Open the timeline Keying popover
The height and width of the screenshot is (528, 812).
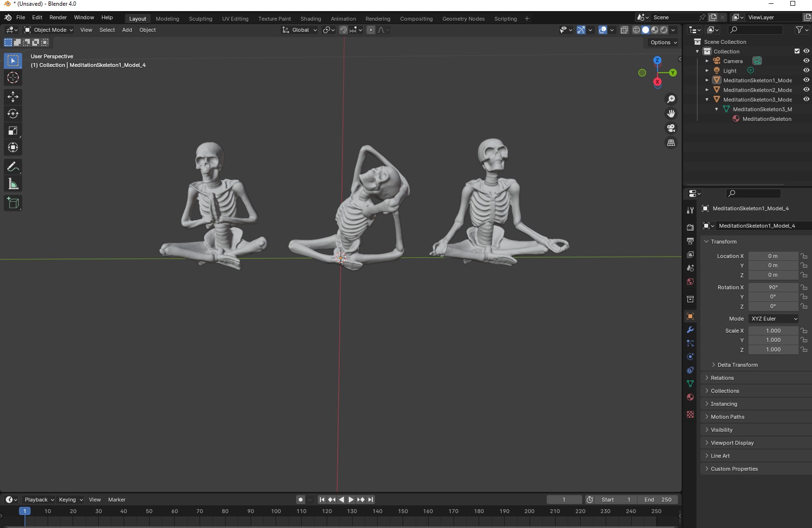pos(71,500)
